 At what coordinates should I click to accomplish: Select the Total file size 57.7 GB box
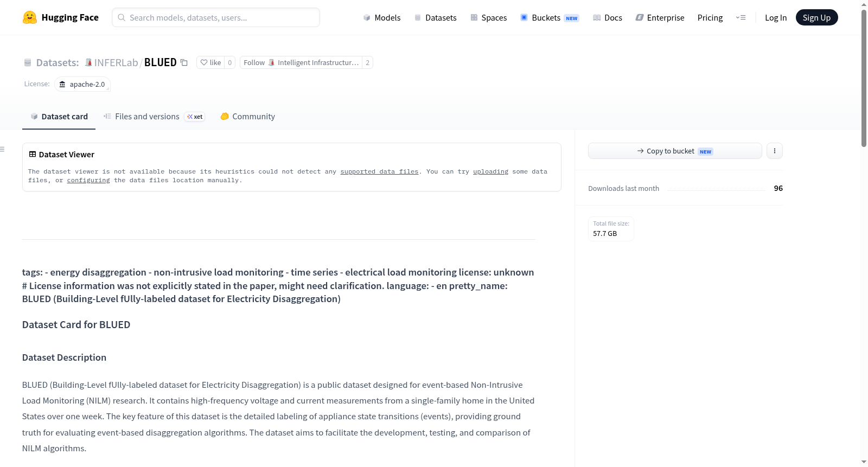611,228
